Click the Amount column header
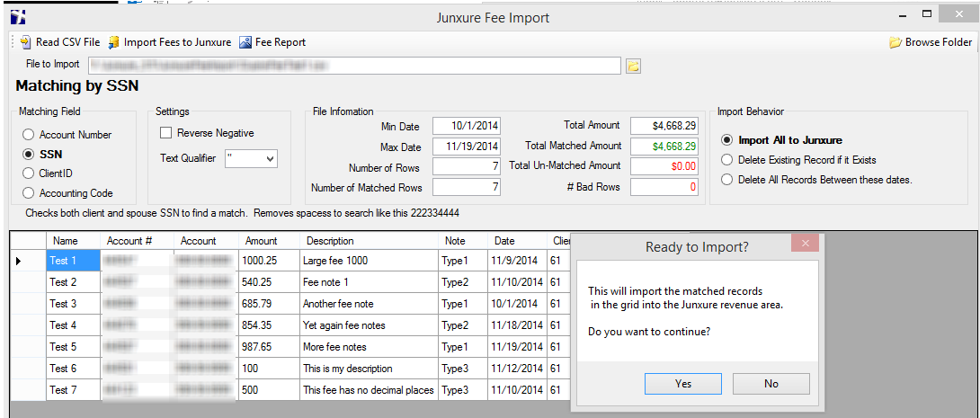Screen dimensions: 980x418 (269, 241)
